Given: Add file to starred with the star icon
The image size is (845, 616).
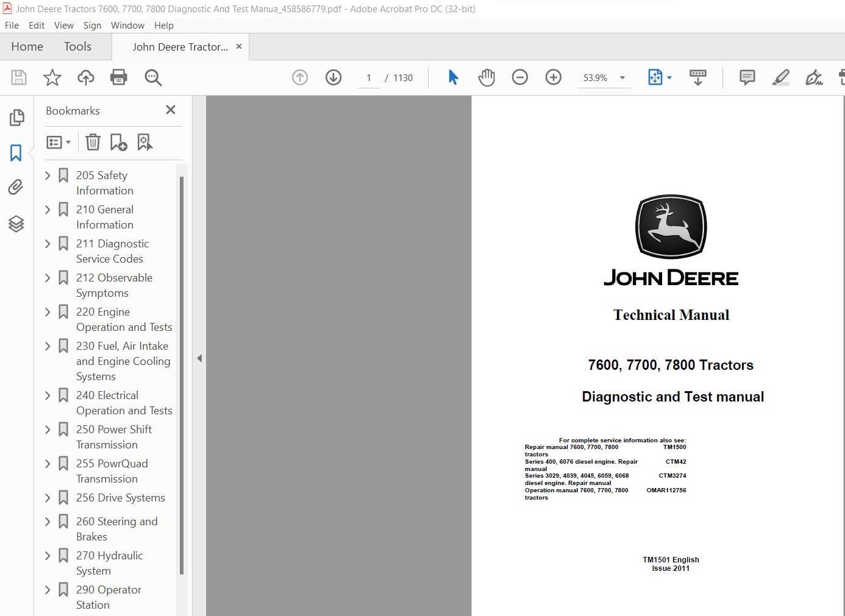Looking at the screenshot, I should 52,77.
